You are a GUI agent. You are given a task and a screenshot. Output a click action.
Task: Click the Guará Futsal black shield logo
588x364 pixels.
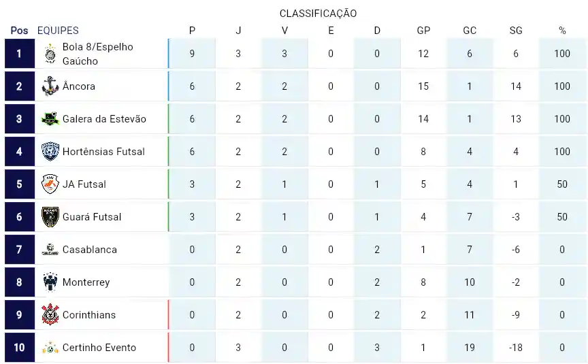click(50, 216)
